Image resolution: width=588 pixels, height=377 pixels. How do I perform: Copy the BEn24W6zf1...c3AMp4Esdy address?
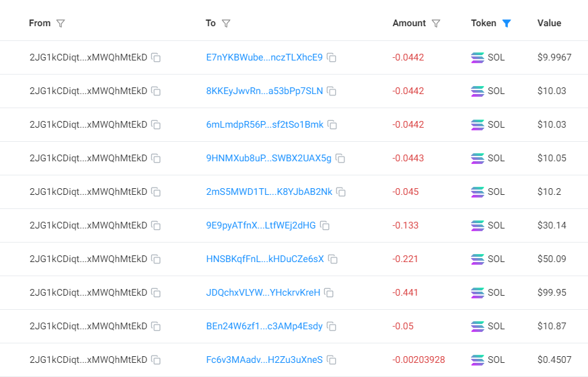pyautogui.click(x=332, y=327)
